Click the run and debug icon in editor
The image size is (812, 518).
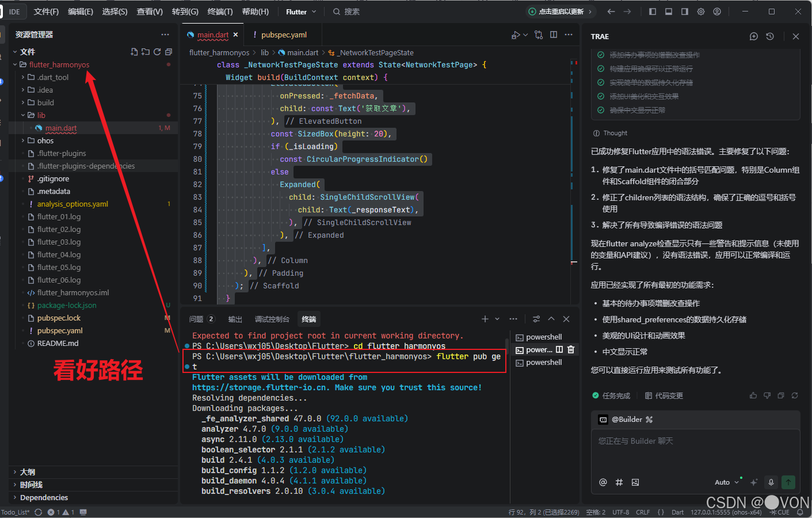click(x=516, y=35)
